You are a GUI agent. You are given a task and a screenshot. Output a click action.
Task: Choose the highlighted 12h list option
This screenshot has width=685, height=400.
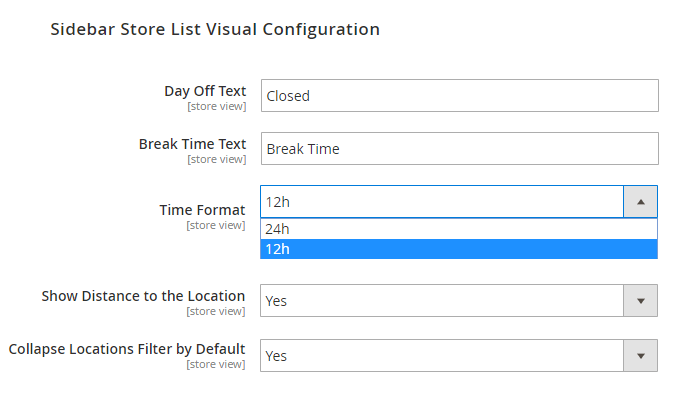click(x=458, y=248)
